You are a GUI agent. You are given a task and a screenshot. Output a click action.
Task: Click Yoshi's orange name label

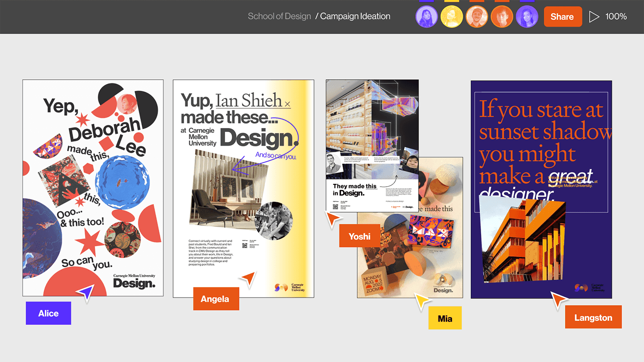[359, 236]
